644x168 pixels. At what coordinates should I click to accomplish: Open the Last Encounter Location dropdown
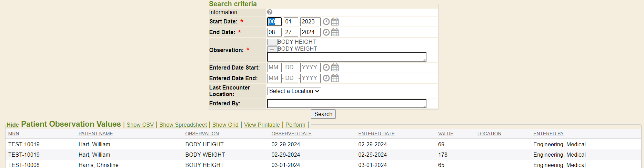pyautogui.click(x=294, y=91)
